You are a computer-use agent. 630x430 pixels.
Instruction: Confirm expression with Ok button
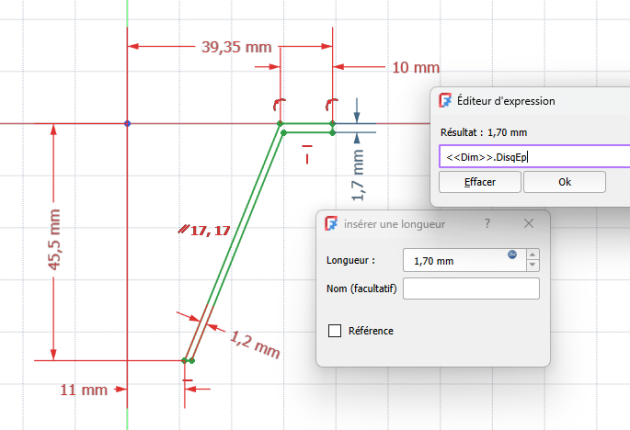tap(564, 183)
